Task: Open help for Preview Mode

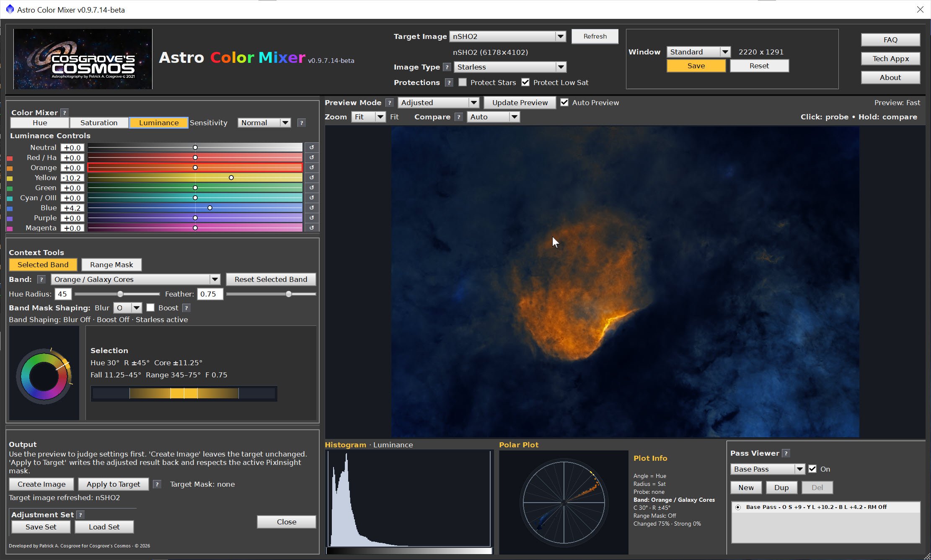Action: 390,103
